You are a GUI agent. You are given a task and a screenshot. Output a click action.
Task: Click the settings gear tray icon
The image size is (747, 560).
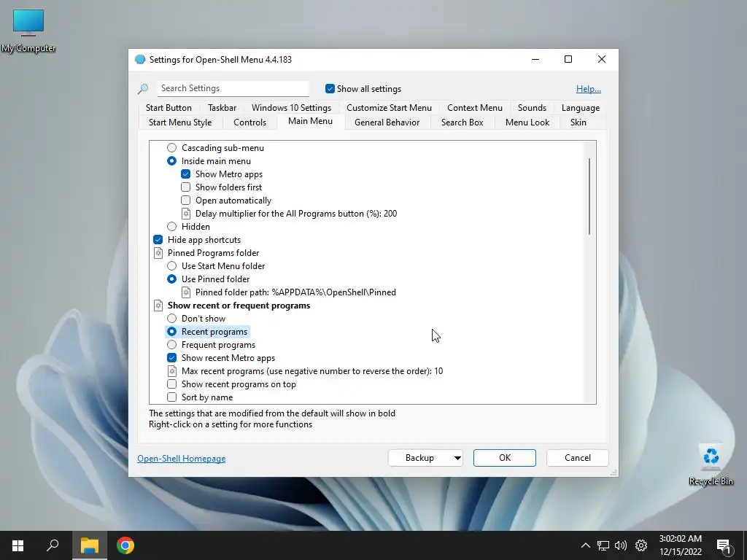point(641,545)
